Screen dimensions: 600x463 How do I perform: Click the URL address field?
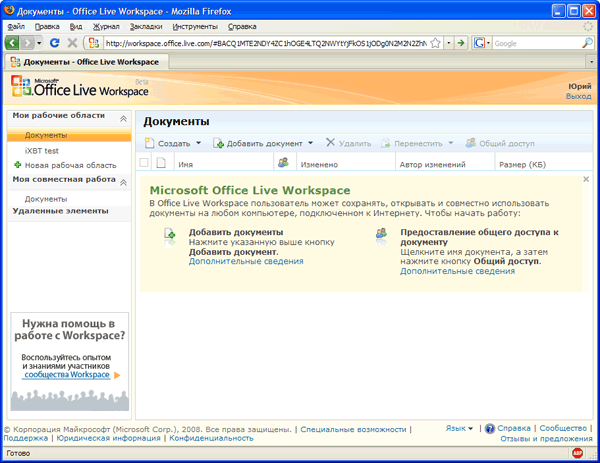click(x=266, y=43)
